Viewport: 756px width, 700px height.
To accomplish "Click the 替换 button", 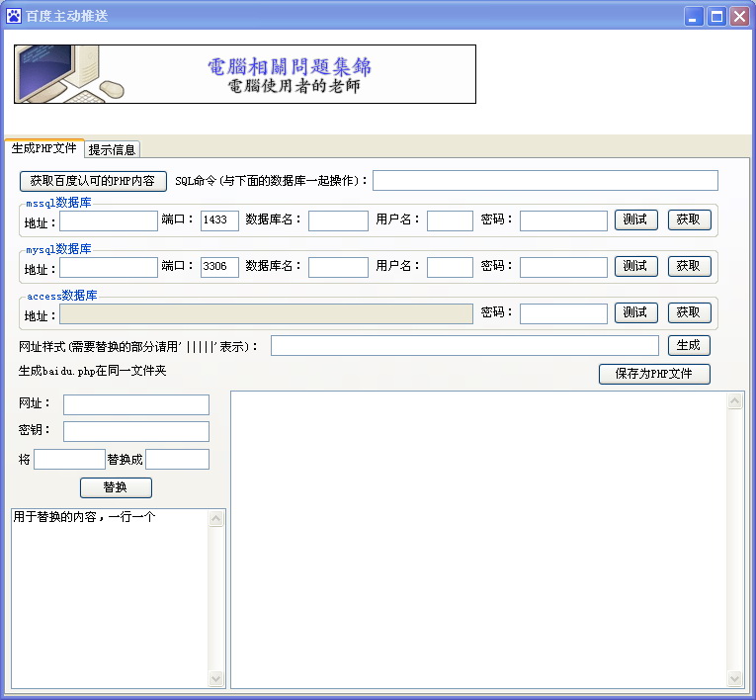I will point(116,487).
